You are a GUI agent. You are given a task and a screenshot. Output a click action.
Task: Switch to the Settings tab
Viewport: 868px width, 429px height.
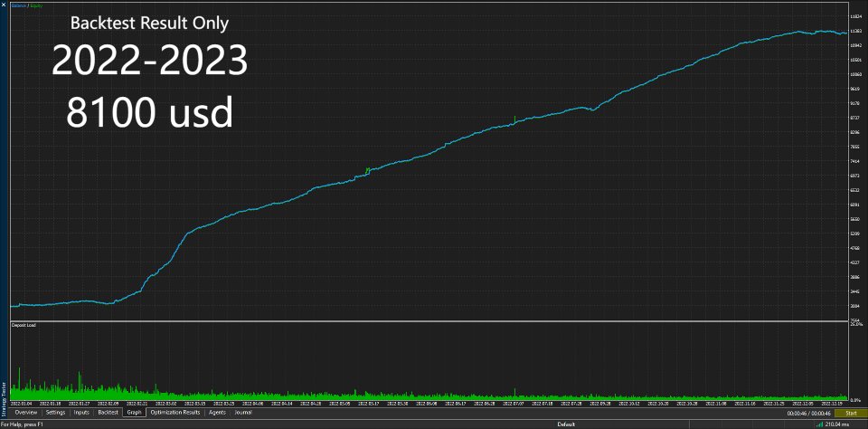[55, 413]
